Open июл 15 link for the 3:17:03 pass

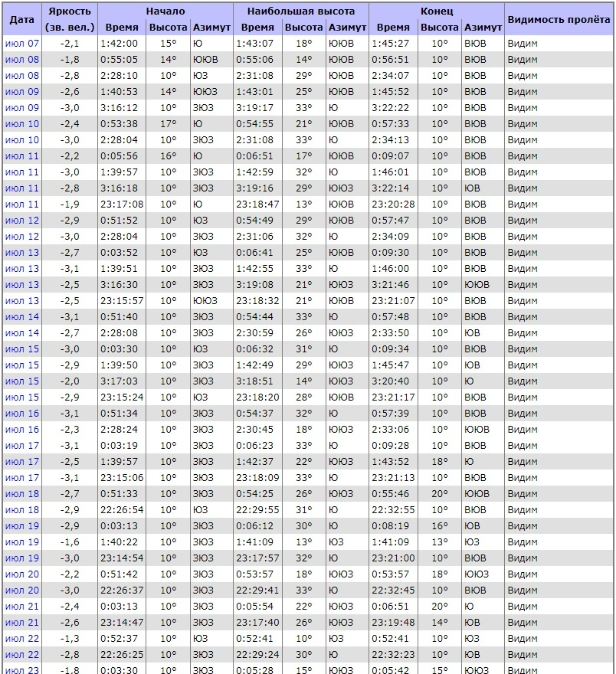22,381
